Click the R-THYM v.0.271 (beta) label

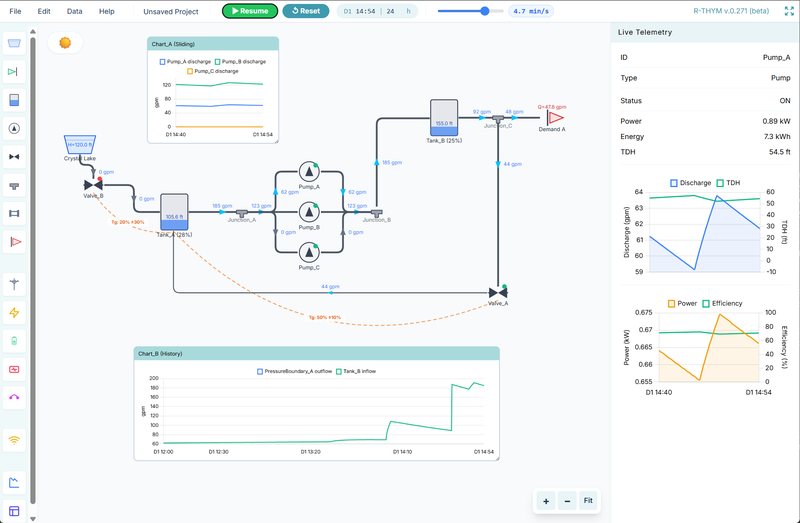[x=731, y=11]
